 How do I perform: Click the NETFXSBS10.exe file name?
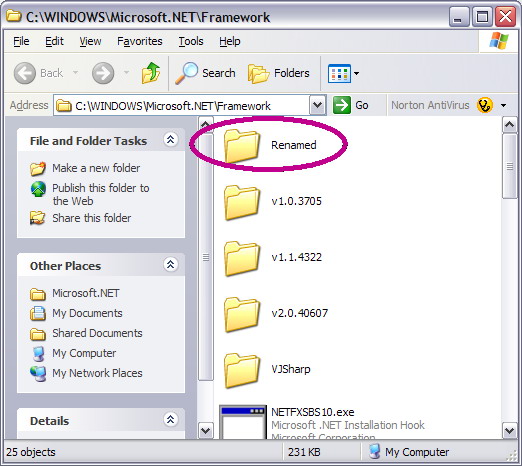pyautogui.click(x=313, y=412)
